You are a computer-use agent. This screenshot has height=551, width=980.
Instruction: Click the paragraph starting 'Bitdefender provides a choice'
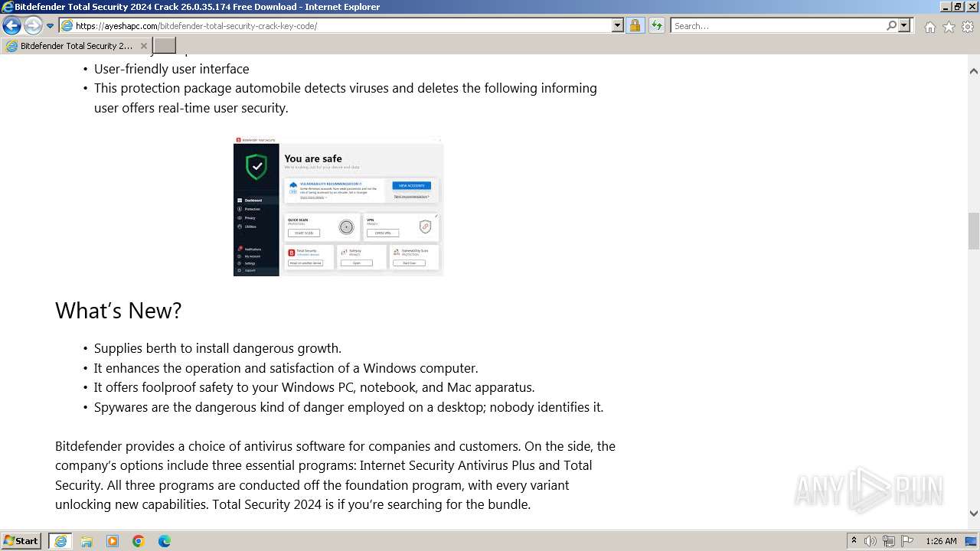(335, 475)
